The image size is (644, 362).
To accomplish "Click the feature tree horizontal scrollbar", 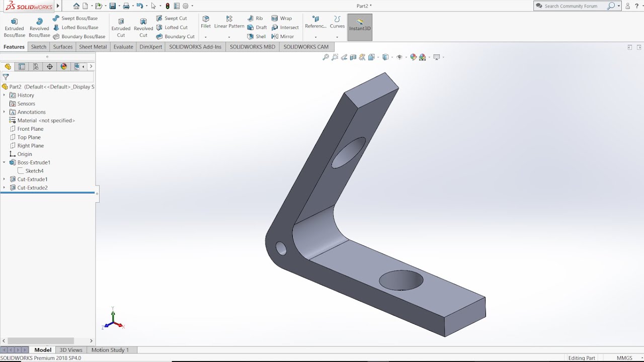I will click(41, 341).
